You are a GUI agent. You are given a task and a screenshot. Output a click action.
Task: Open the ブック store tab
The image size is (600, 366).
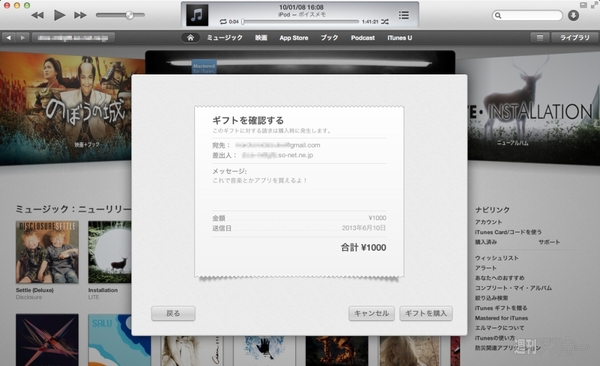tap(329, 38)
